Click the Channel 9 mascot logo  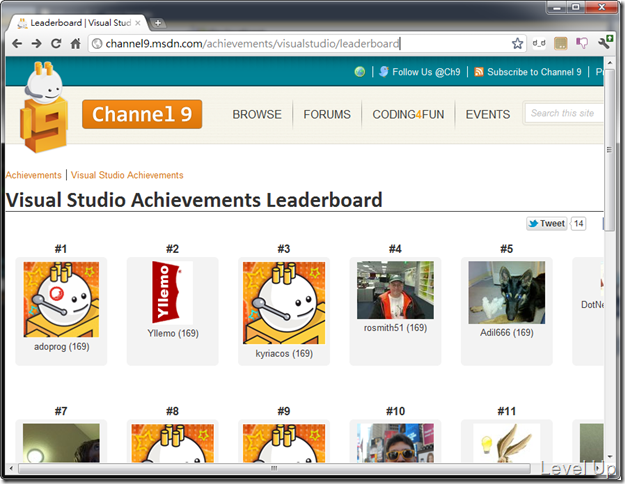(x=44, y=108)
